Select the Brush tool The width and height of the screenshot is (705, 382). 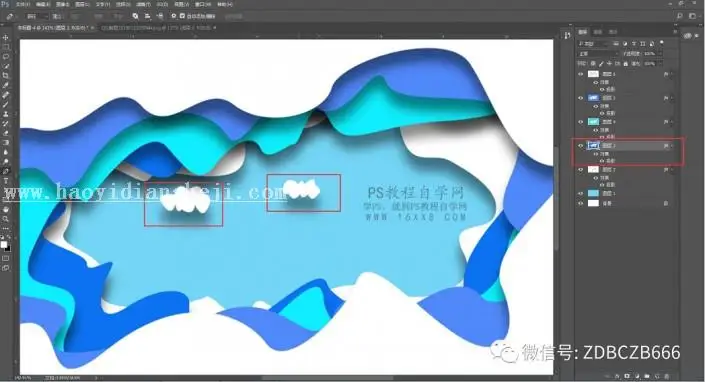click(6, 104)
